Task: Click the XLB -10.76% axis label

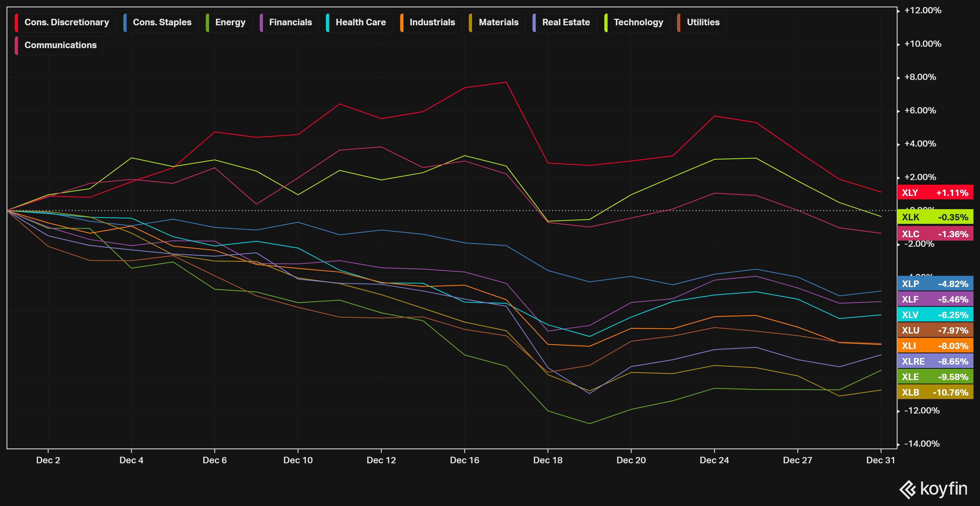Action: click(x=935, y=392)
